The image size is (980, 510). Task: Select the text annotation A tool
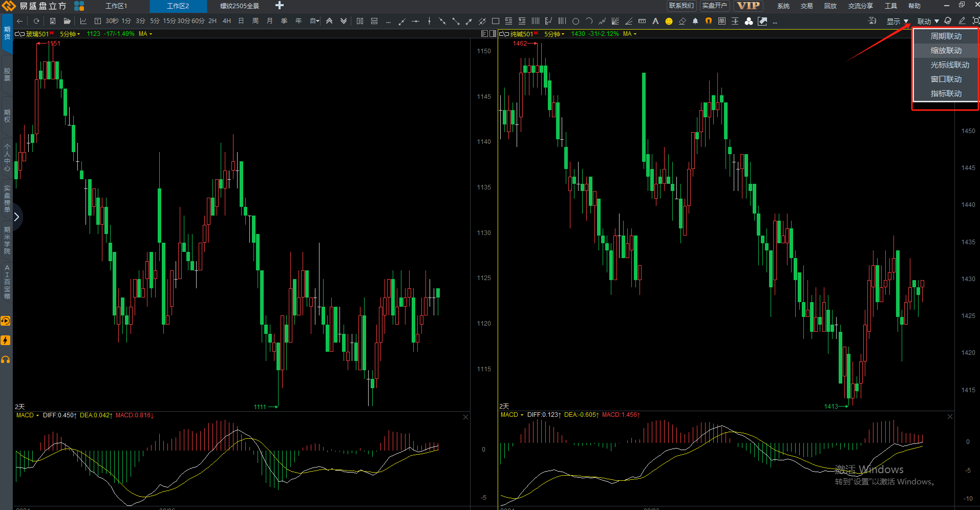(655, 21)
